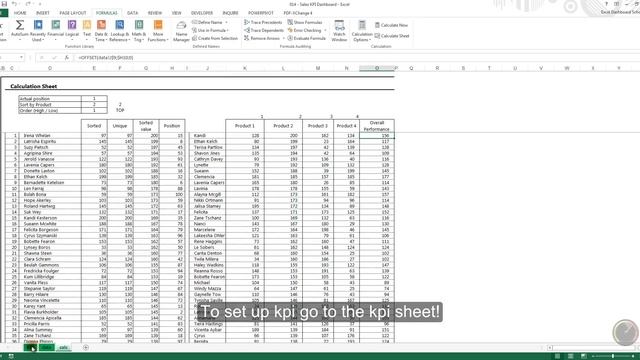640x360 pixels.
Task: Switch to Normal view in status bar
Action: pos(558,356)
